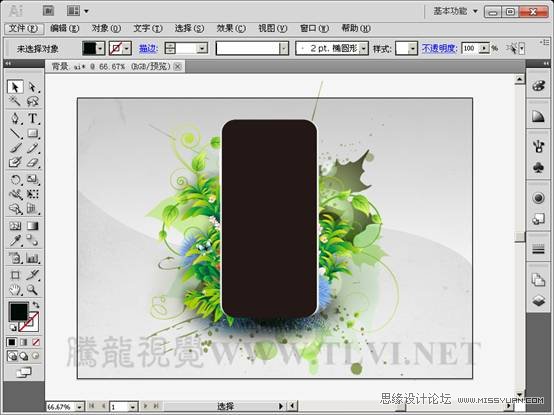Open the 效果(C) menu
This screenshot has height=415, width=554.
(x=231, y=28)
